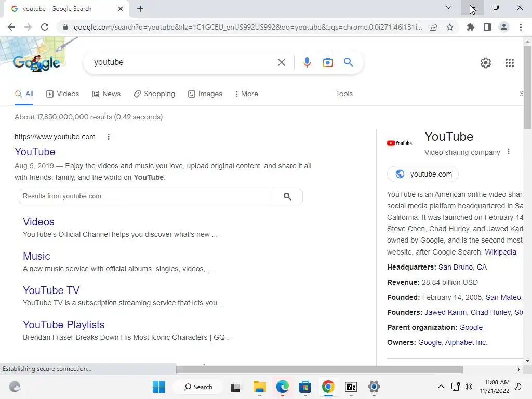Open Microsoft Store from taskbar
Viewport: 532px width, 399px height.
click(305, 387)
